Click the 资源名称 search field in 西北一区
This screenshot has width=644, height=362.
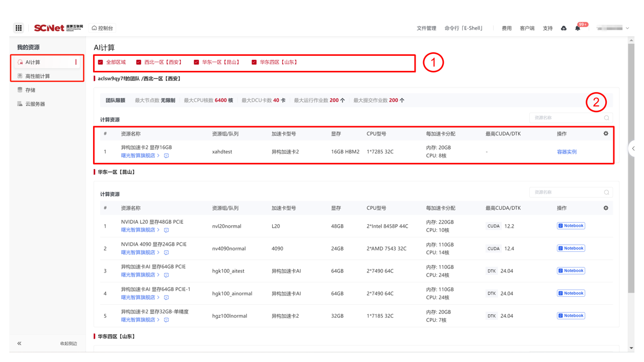tap(566, 118)
